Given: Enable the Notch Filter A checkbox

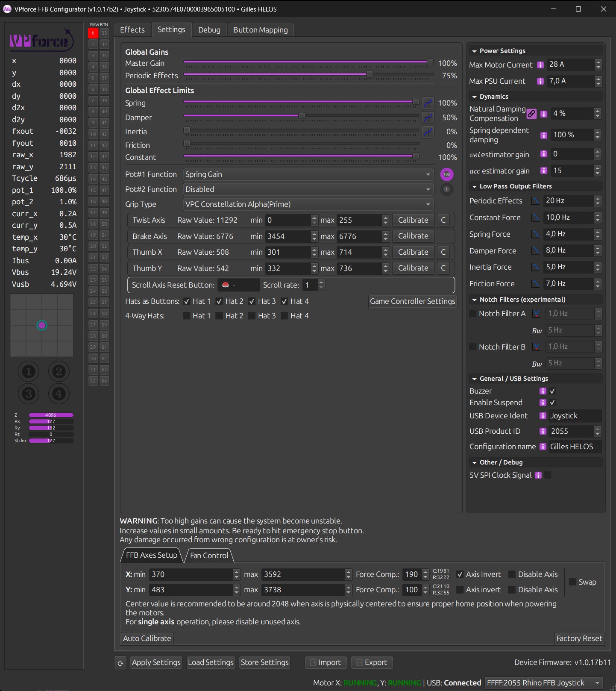Looking at the screenshot, I should tap(473, 314).
